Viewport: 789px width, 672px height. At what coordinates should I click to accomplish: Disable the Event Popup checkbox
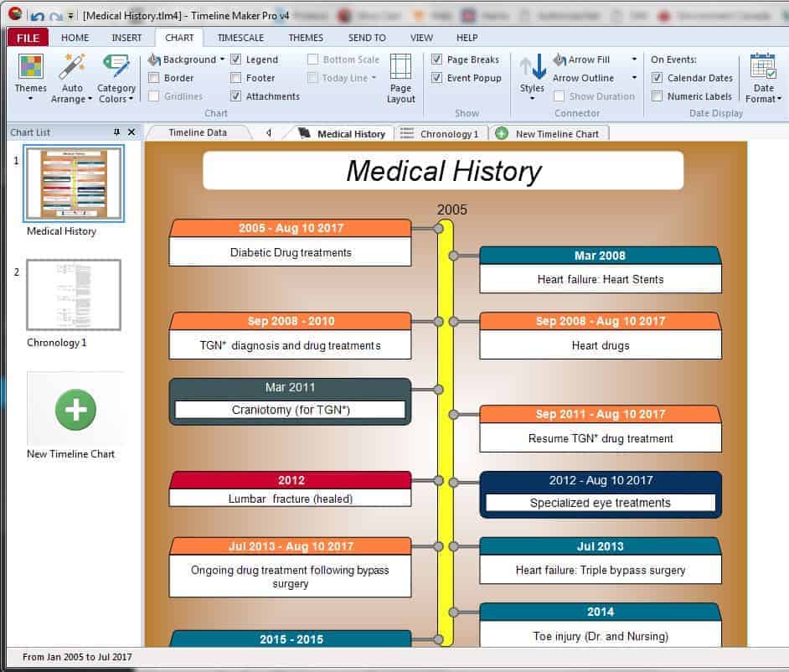[438, 78]
